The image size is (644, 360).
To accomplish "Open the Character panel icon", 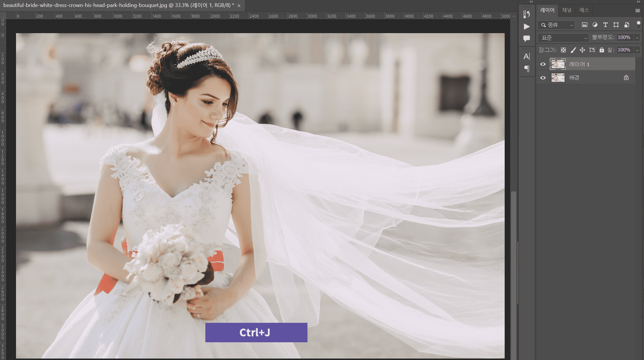I will coord(526,56).
